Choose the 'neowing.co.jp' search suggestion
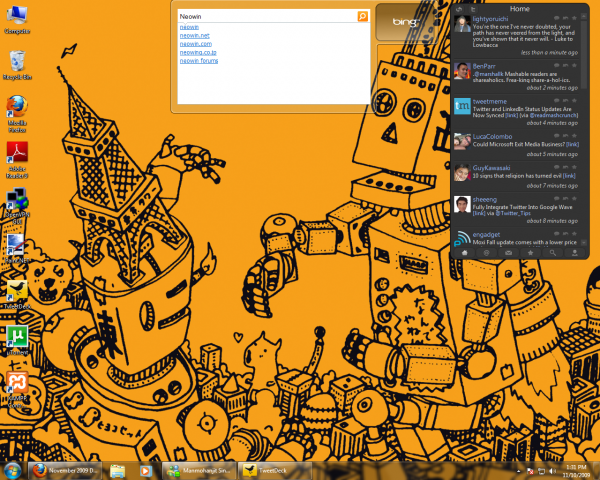The height and width of the screenshot is (480, 600). 198,52
